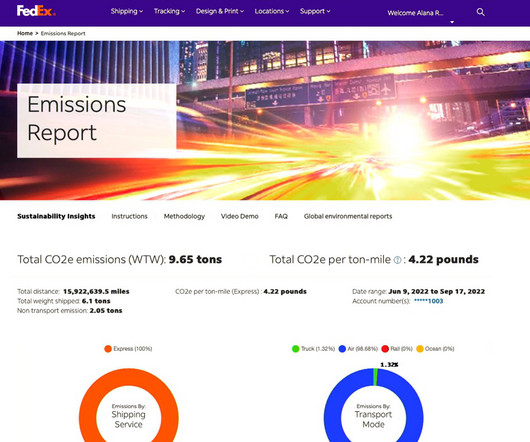Viewport: 530px width, 442px height.
Task: Toggle the Ocean legend marker
Action: [420, 349]
